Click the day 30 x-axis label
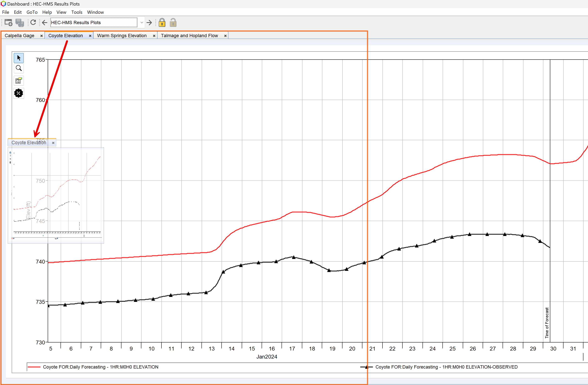This screenshot has height=385, width=588. [x=553, y=349]
